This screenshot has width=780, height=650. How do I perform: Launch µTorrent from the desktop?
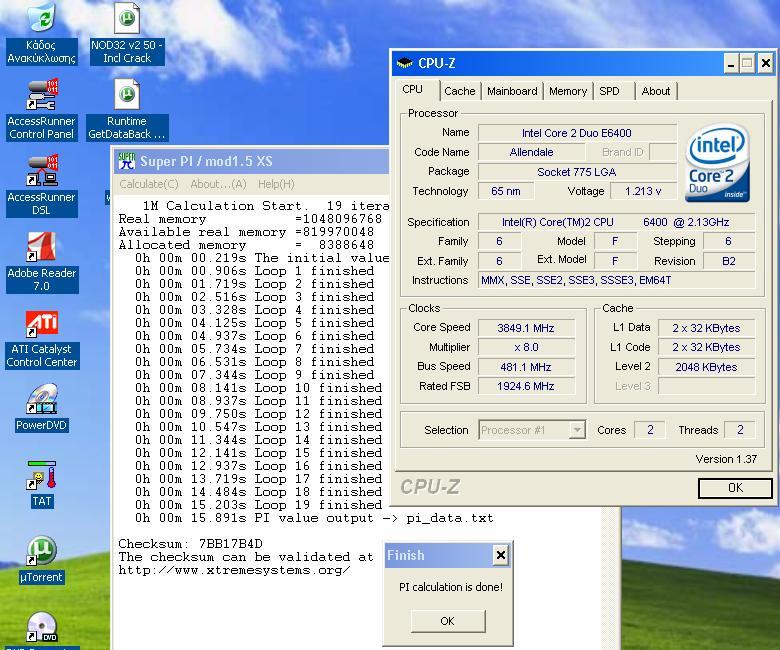(42, 560)
